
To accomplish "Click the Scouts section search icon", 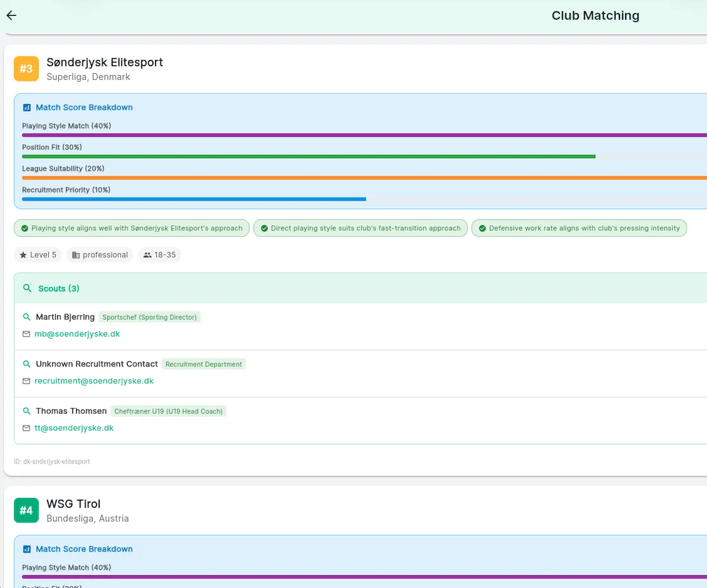I will tap(27, 288).
